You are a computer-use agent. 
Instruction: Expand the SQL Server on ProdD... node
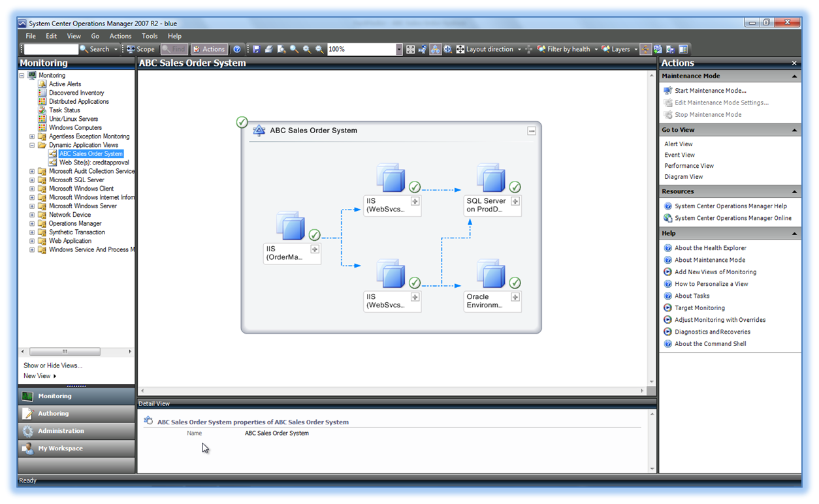click(x=515, y=201)
